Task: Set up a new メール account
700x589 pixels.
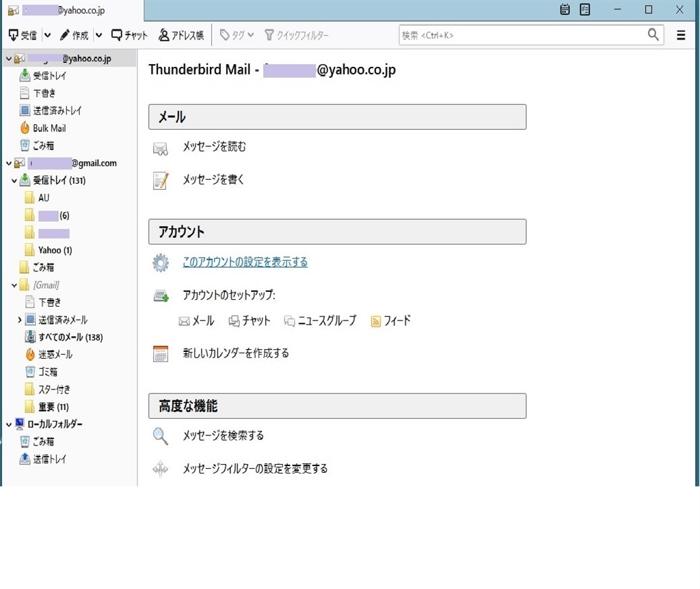Action: (196, 321)
